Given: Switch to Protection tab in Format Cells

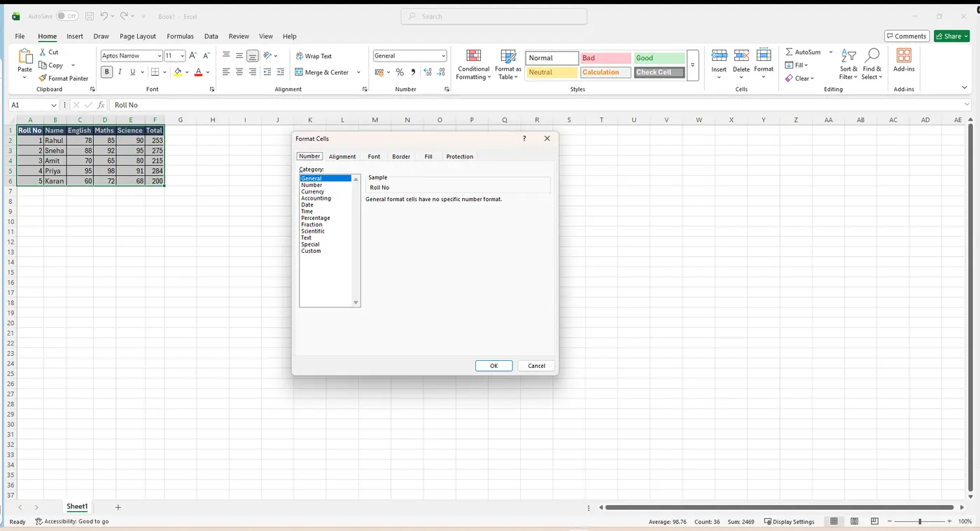Looking at the screenshot, I should (x=460, y=157).
